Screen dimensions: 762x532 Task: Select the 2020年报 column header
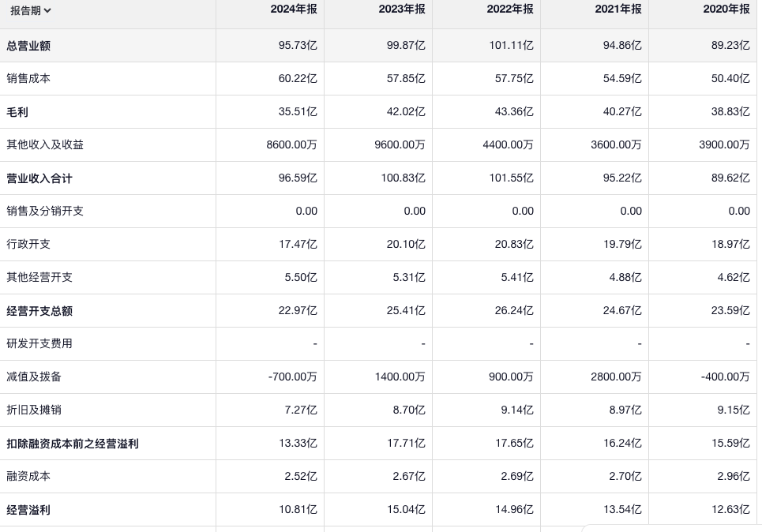[727, 9]
